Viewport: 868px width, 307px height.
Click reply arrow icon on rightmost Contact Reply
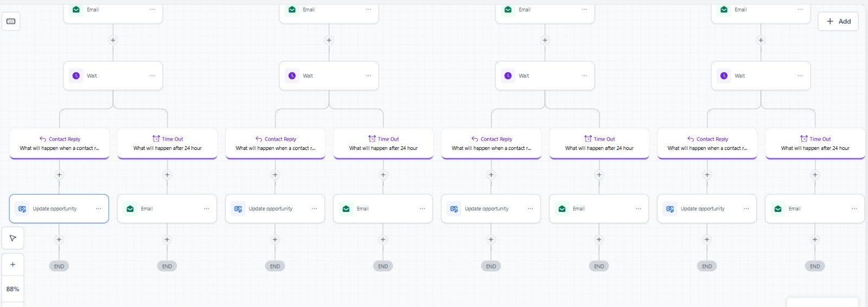tap(691, 139)
